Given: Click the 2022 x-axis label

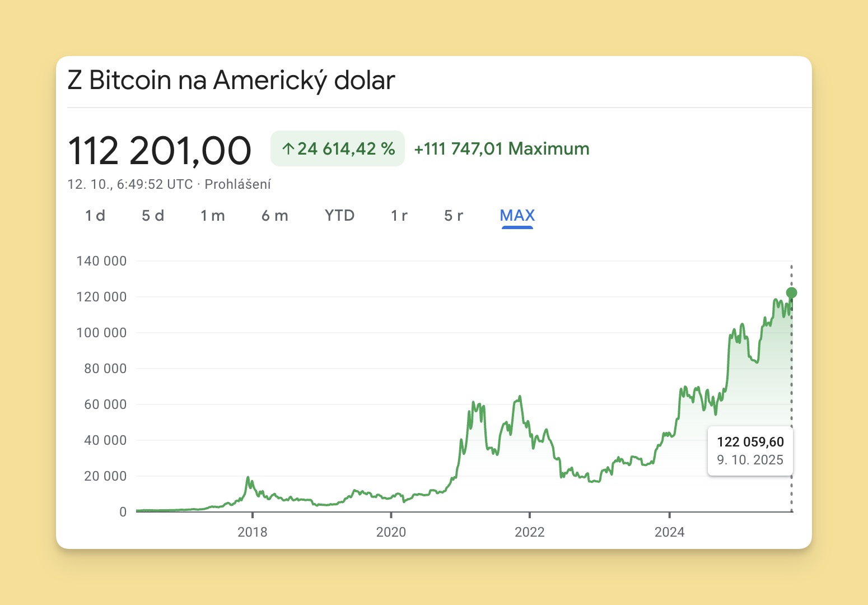Looking at the screenshot, I should 530,532.
